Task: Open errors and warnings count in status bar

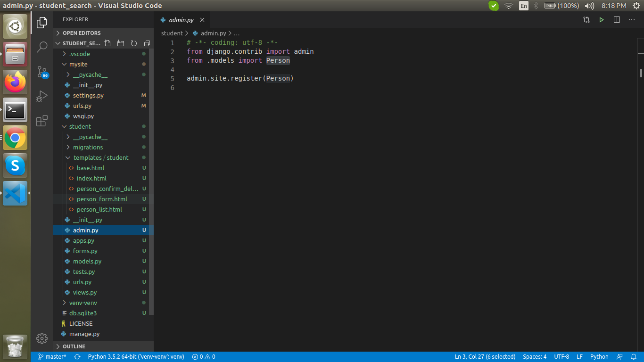Action: [x=204, y=357]
